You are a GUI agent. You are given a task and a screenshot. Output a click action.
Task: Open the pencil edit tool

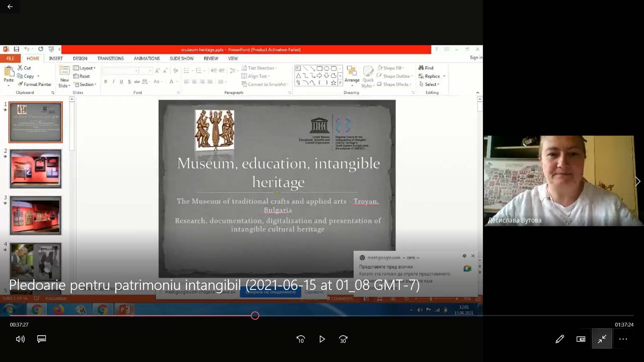pyautogui.click(x=559, y=339)
